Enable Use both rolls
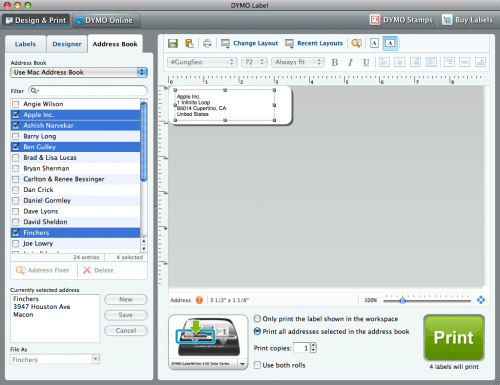Screen dimensions: 500x385 (257, 365)
